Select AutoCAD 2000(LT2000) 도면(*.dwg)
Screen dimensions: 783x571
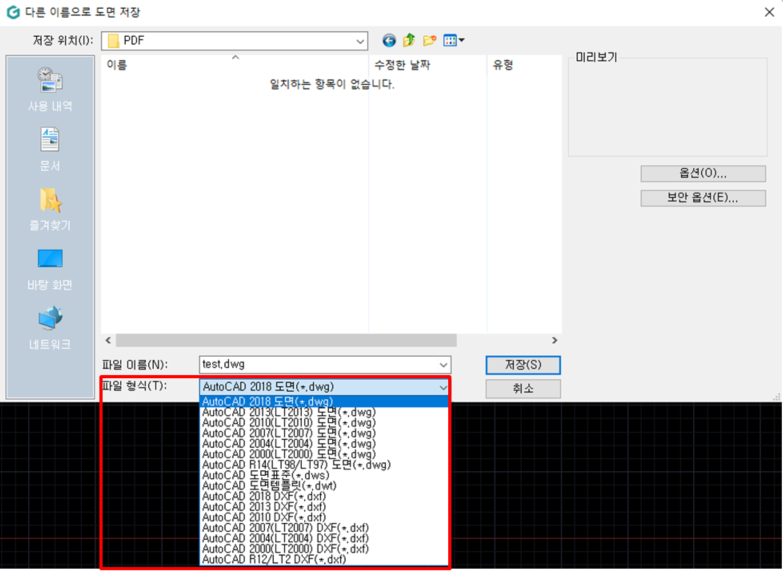click(x=324, y=454)
